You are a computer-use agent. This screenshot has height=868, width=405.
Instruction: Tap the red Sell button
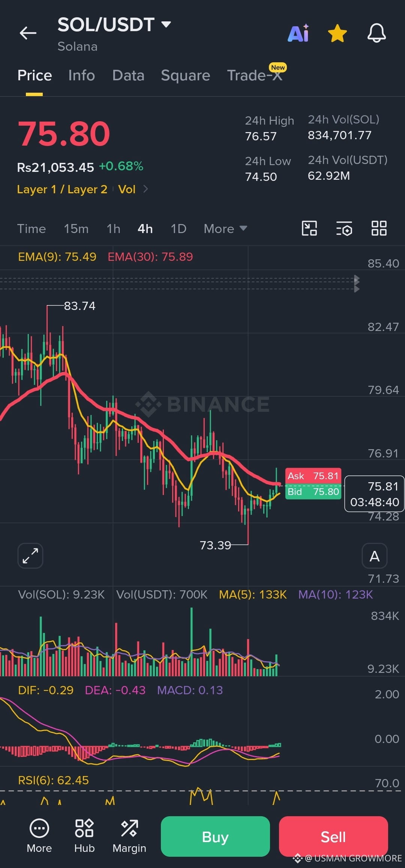point(333,836)
